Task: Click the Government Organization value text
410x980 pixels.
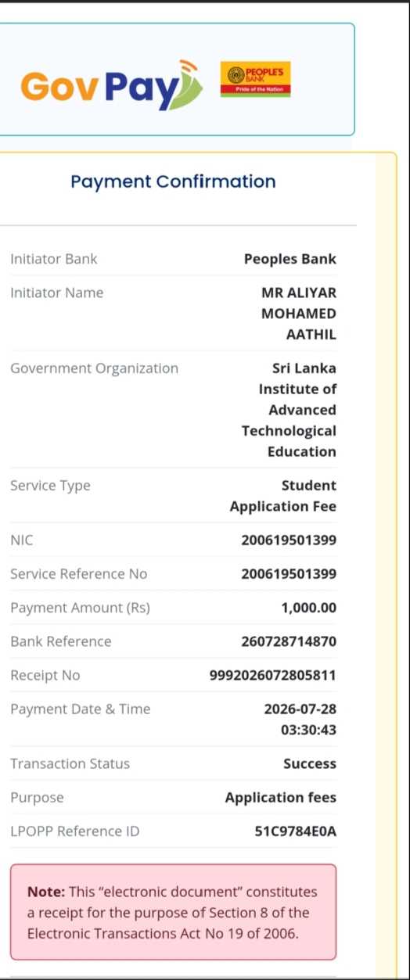Action: click(290, 410)
